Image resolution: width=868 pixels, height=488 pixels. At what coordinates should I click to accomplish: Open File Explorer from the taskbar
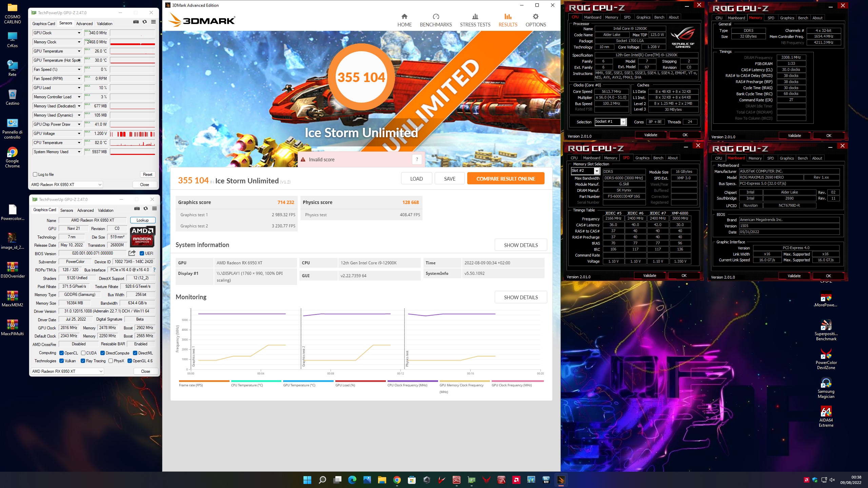pyautogui.click(x=382, y=480)
